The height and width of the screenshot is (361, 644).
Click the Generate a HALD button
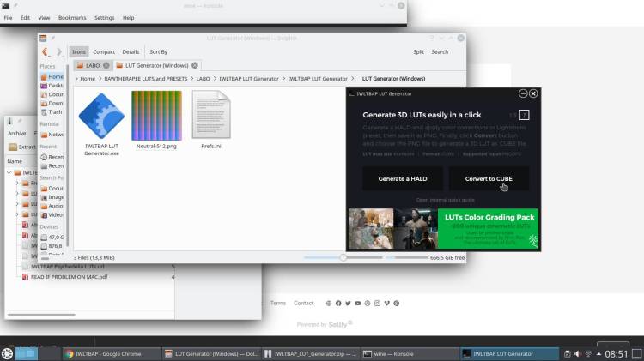(403, 179)
